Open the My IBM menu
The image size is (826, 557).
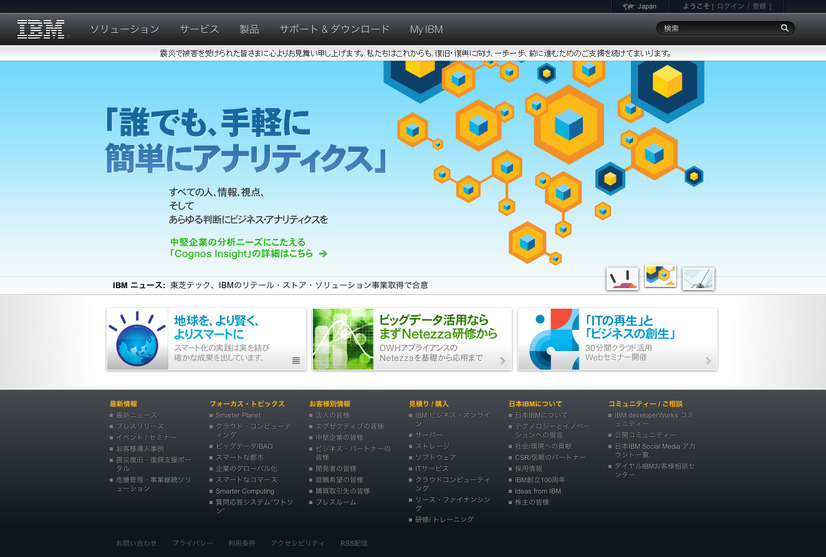tap(426, 30)
